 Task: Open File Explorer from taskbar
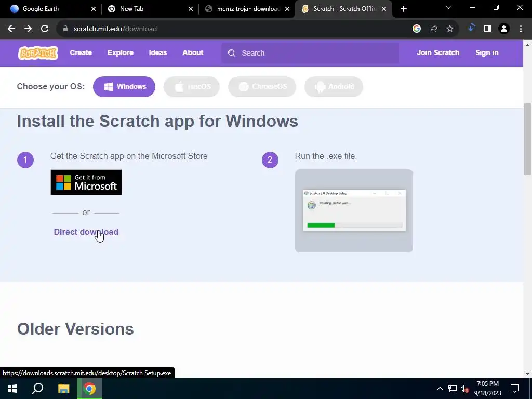(63, 389)
